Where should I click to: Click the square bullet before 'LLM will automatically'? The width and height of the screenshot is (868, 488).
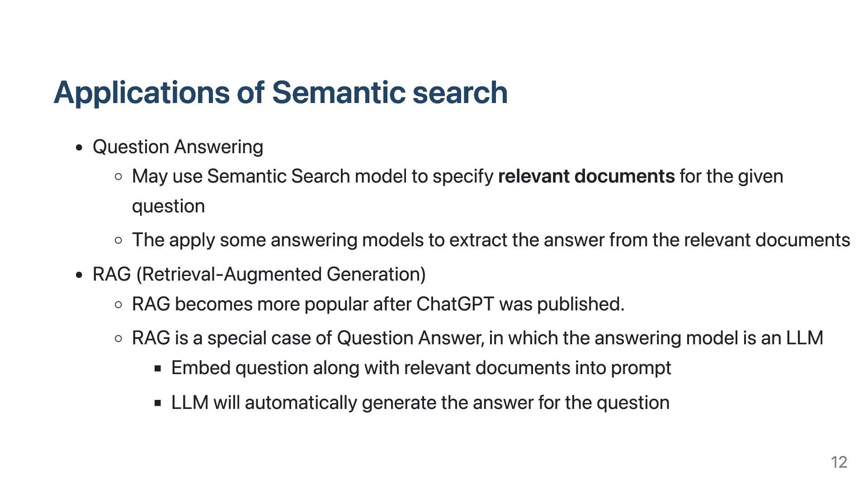(x=158, y=403)
